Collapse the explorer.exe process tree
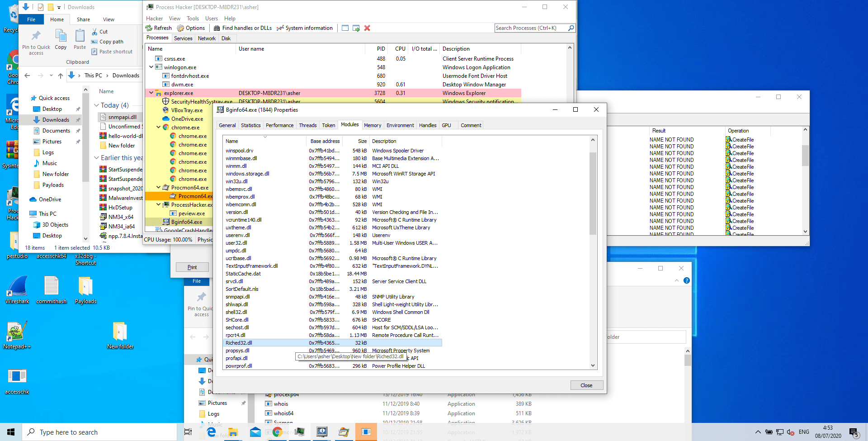The image size is (868, 441). 151,93
